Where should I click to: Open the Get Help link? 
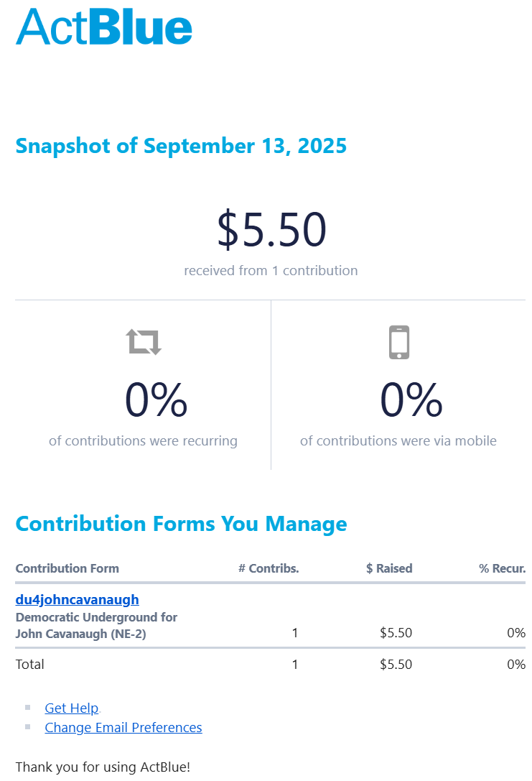pos(71,708)
